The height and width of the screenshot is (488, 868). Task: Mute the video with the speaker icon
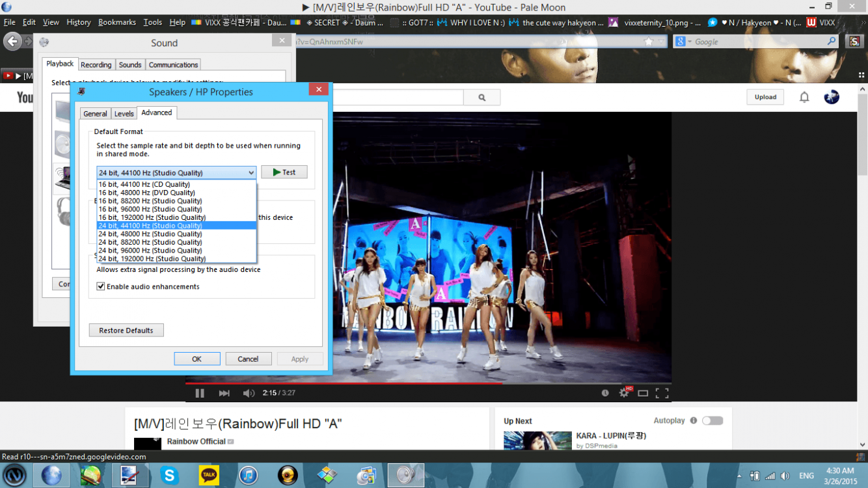point(249,392)
